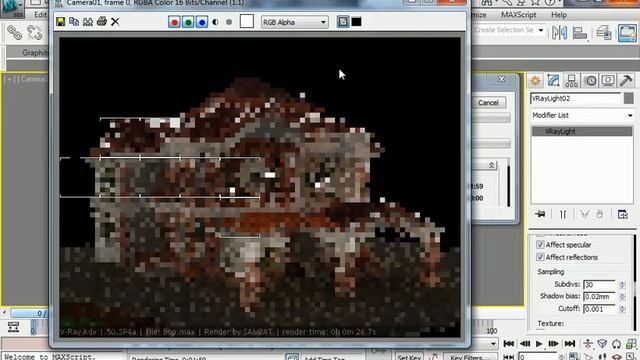Screen dimensions: 640x360
Task: Open the Utilities hammer tab
Action: (626, 80)
